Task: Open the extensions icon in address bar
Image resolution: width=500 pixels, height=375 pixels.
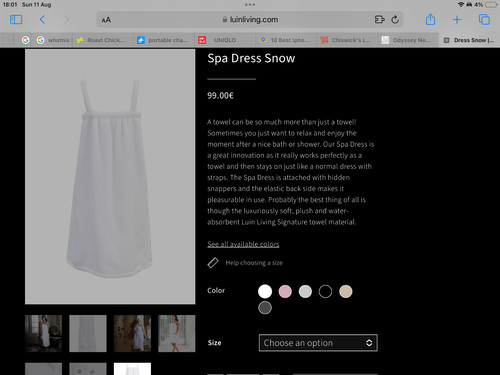Action: pyautogui.click(x=379, y=20)
